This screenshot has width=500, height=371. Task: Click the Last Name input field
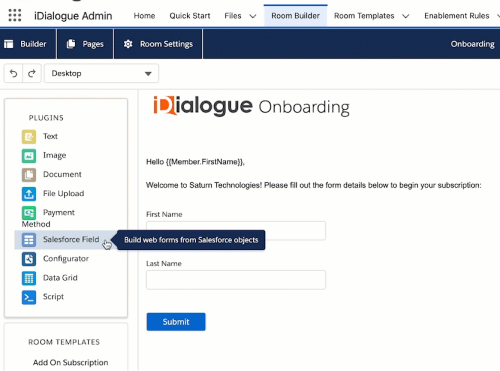click(236, 280)
